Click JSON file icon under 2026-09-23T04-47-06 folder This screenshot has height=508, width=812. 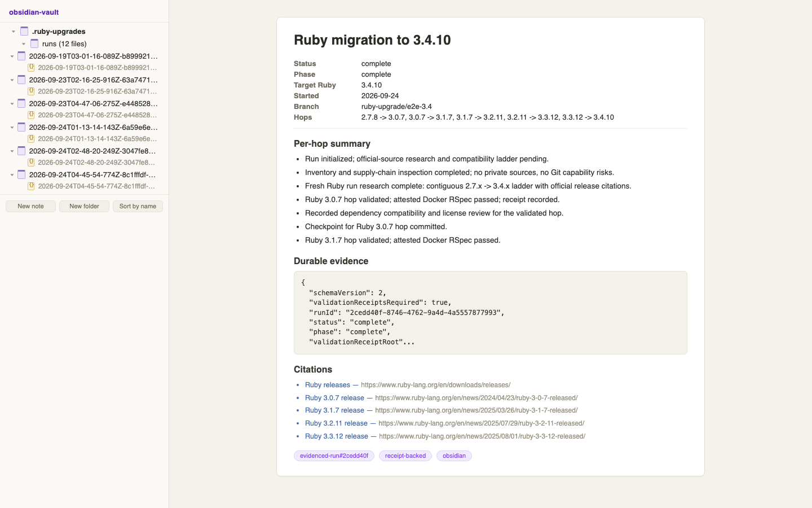(x=32, y=115)
